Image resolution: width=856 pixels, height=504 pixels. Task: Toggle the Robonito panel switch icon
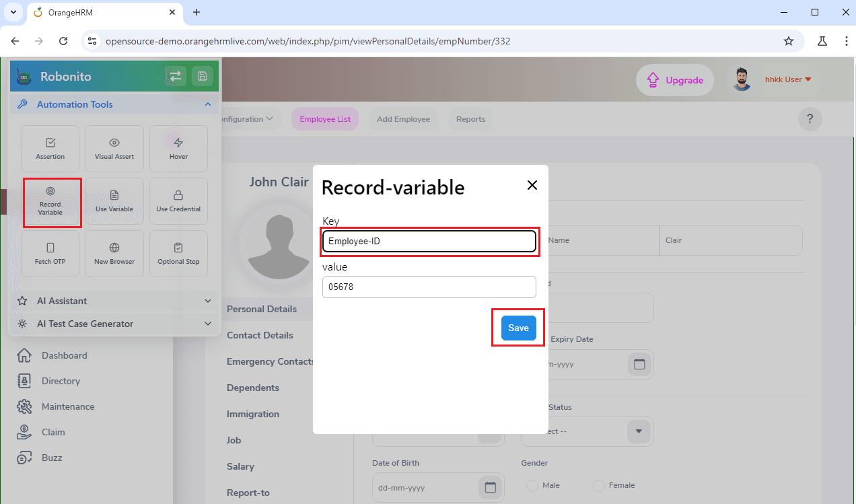[x=175, y=76]
